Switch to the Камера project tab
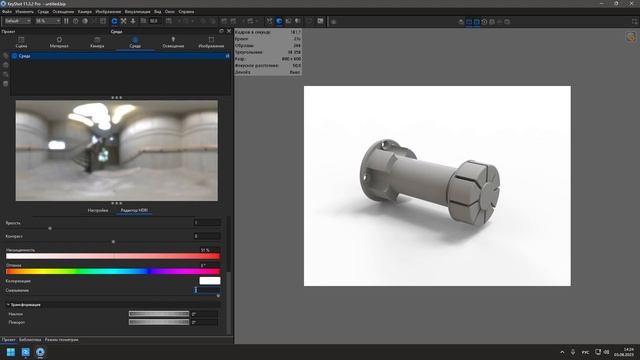This screenshot has width=640, height=360. coord(97,42)
